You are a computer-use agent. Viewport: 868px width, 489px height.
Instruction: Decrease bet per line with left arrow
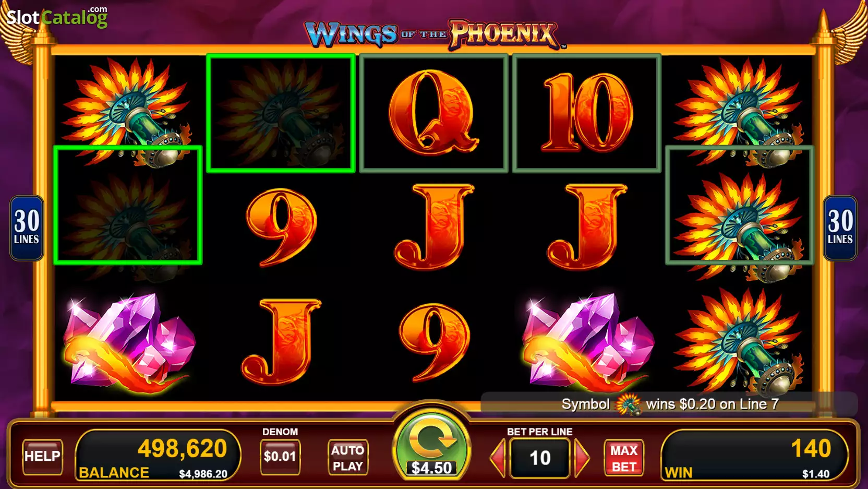[x=498, y=458]
